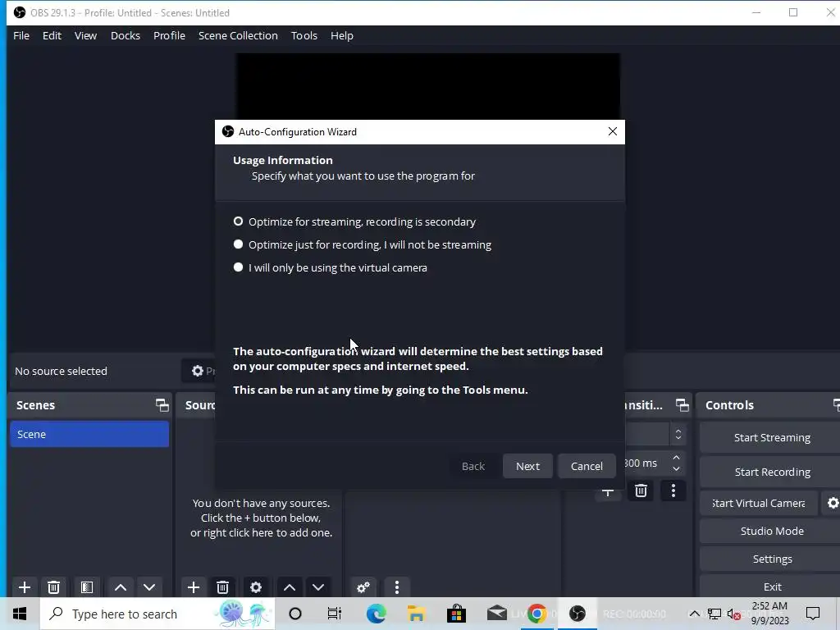840x630 pixels.
Task: Open File Explorer from taskbar
Action: (x=416, y=614)
